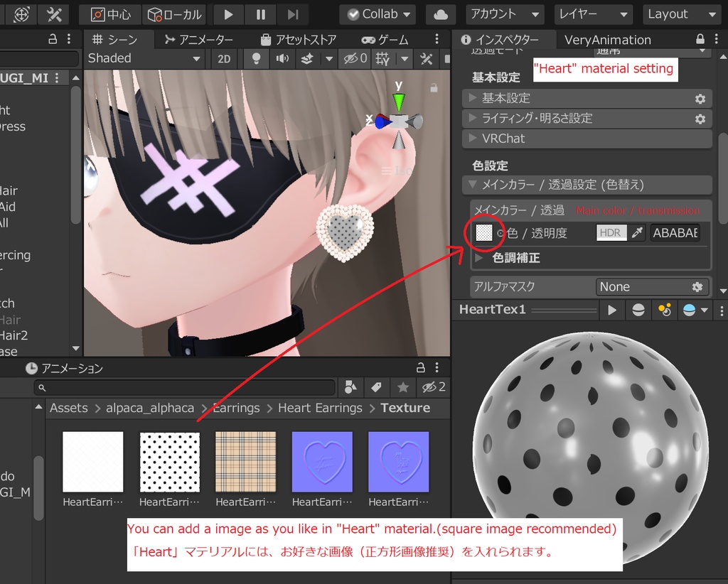Viewport: 728px width, 584px height.
Task: Navigate to Assets in breadcrumb
Action: [69, 408]
